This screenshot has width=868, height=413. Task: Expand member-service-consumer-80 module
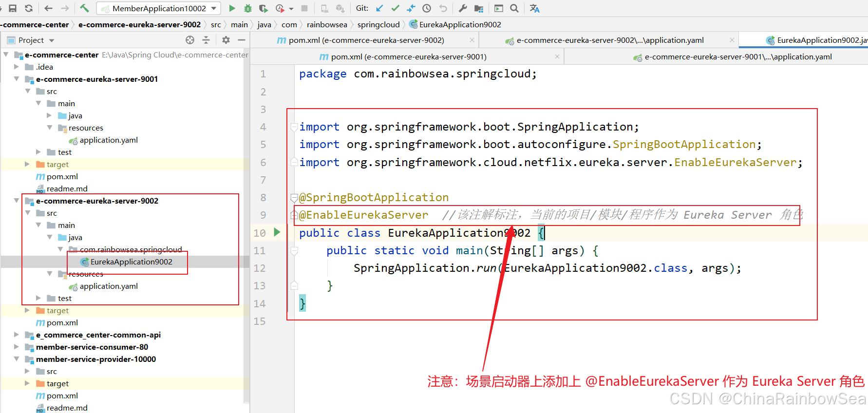click(x=17, y=347)
